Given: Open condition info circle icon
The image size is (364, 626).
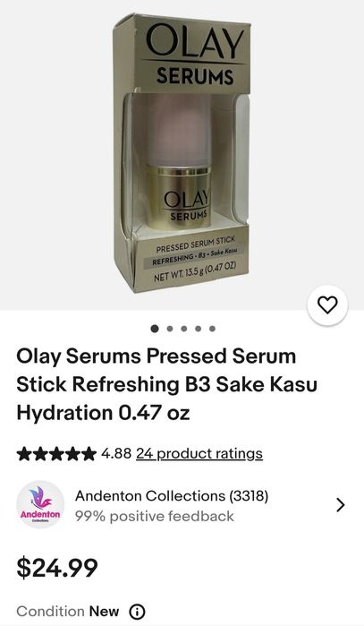Looking at the screenshot, I should click(137, 612).
